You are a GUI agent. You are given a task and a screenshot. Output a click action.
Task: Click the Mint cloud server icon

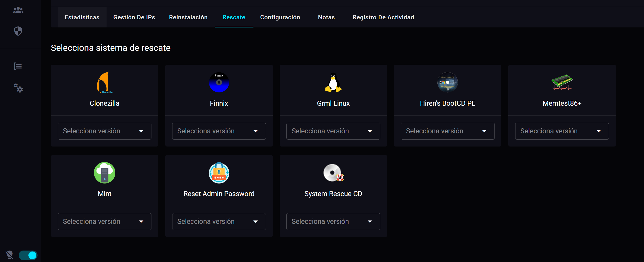tap(104, 173)
